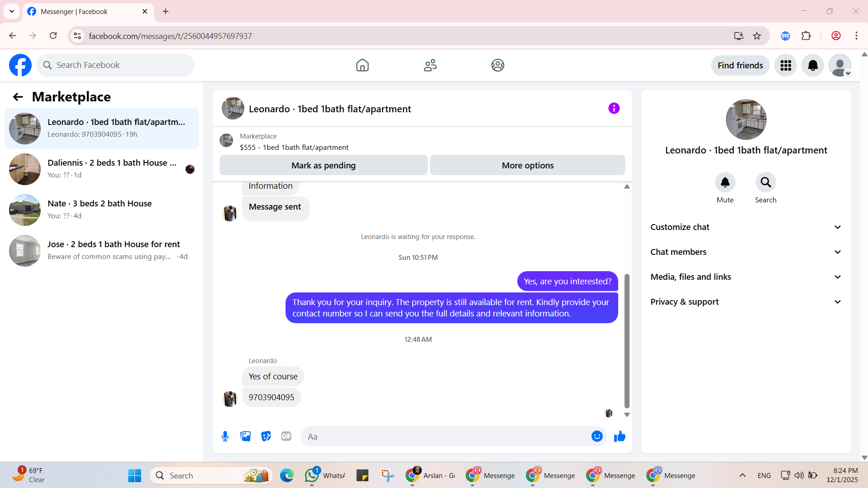868x488 pixels.
Task: Open the weather widget showing 69°F
Action: coord(28,475)
